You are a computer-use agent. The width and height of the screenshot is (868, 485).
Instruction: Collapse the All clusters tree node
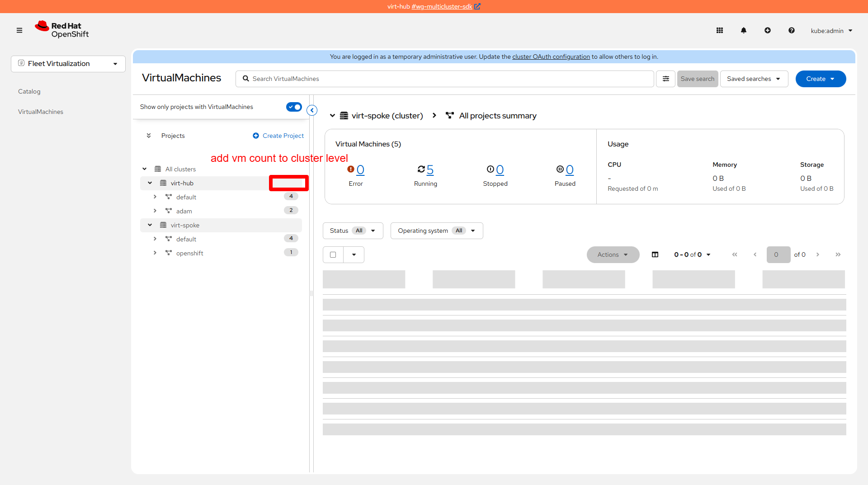145,169
